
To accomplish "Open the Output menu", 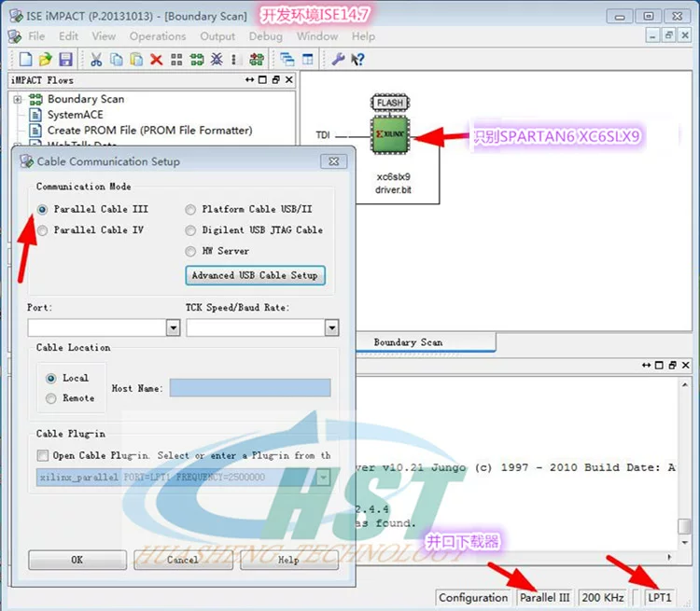I will [217, 36].
